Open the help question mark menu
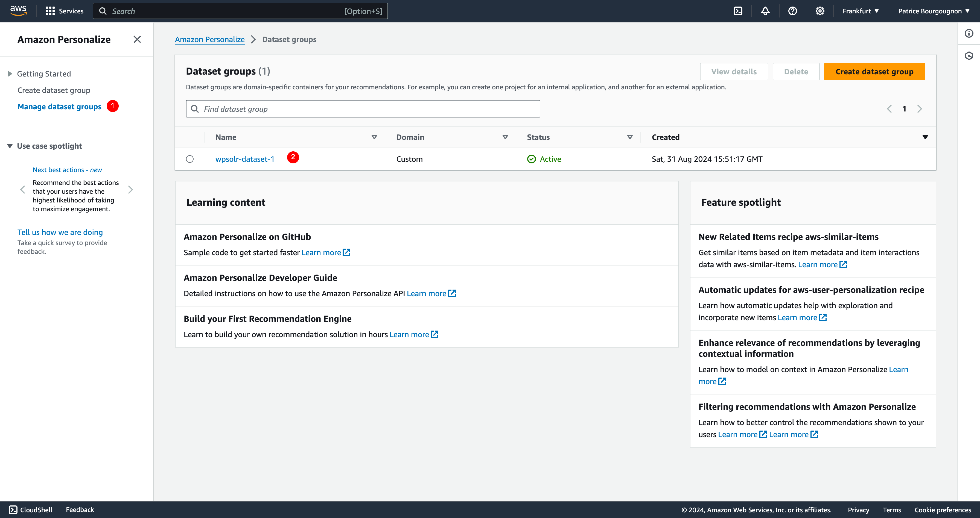The height and width of the screenshot is (518, 980). (x=792, y=11)
